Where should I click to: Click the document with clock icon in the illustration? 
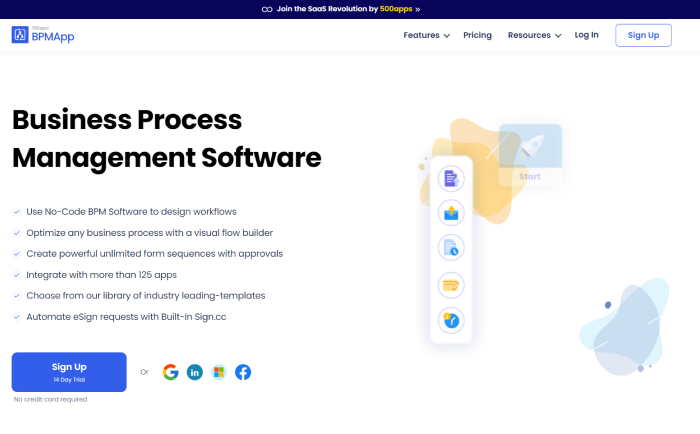(x=451, y=247)
